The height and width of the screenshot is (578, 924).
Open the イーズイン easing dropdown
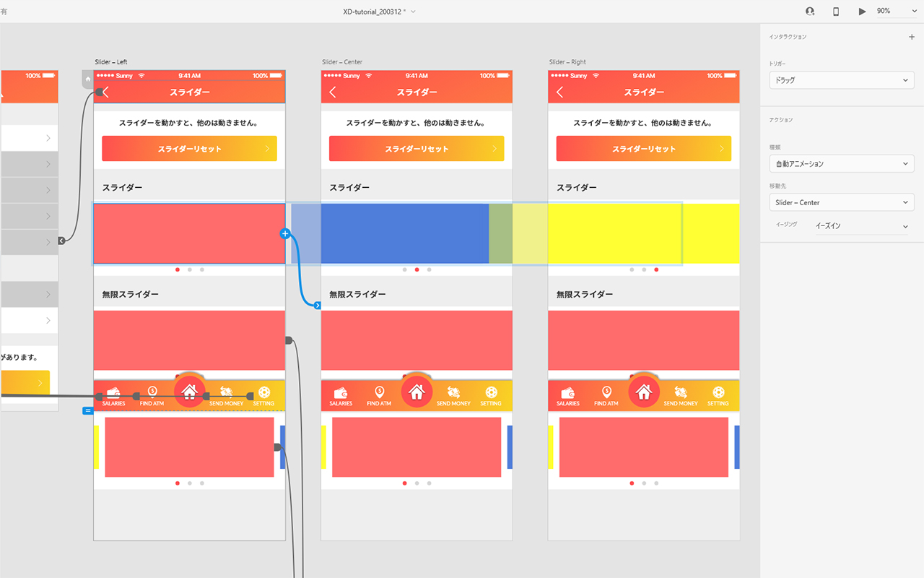(860, 226)
